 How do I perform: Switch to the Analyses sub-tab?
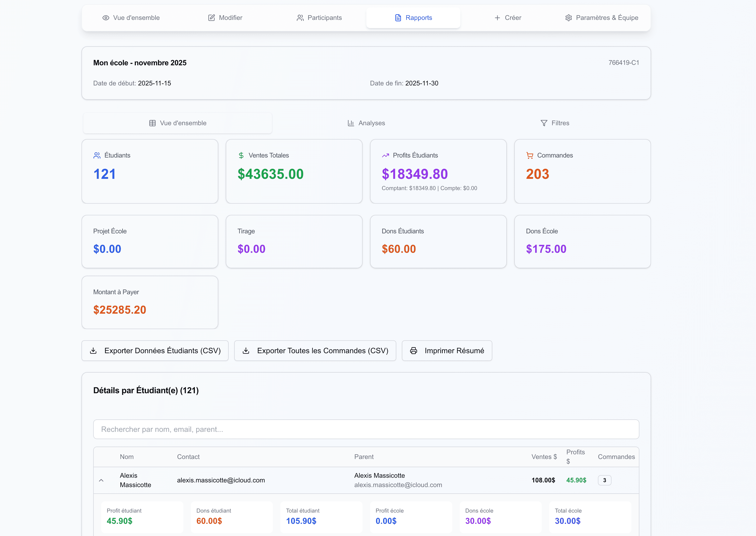[x=366, y=123]
